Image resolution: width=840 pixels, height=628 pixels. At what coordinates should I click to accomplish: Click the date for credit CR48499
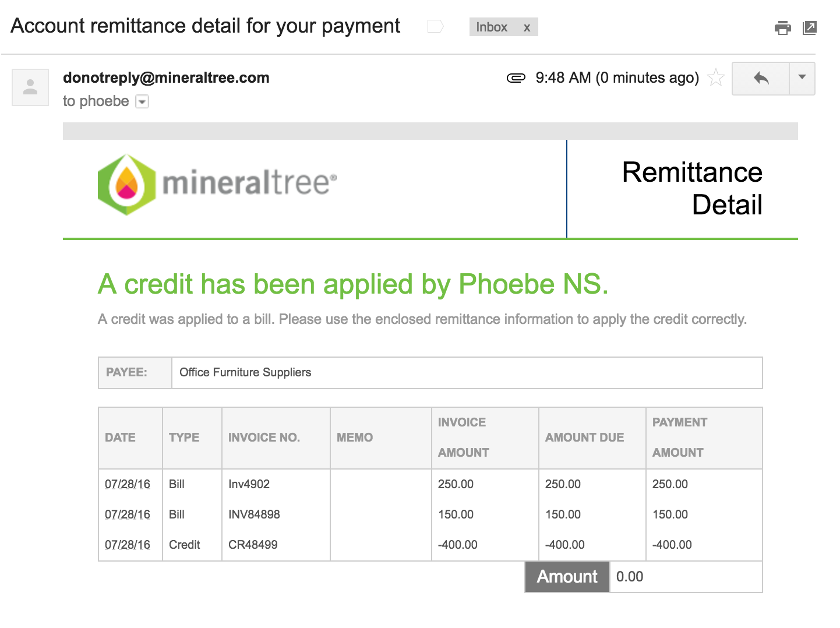(x=128, y=545)
